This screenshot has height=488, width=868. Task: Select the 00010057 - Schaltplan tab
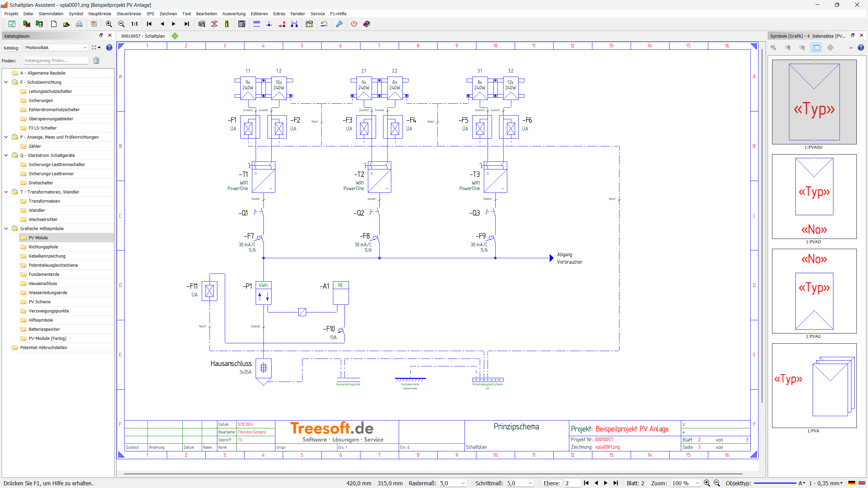point(143,36)
